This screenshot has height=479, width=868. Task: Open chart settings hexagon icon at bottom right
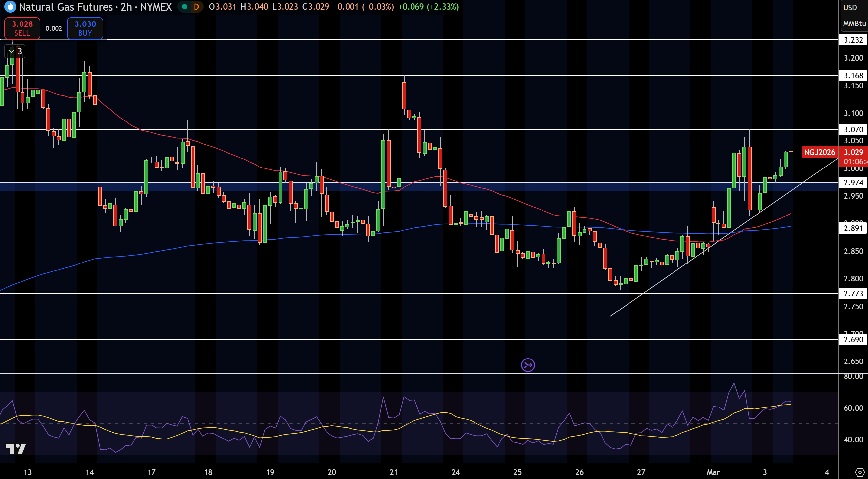[860, 472]
